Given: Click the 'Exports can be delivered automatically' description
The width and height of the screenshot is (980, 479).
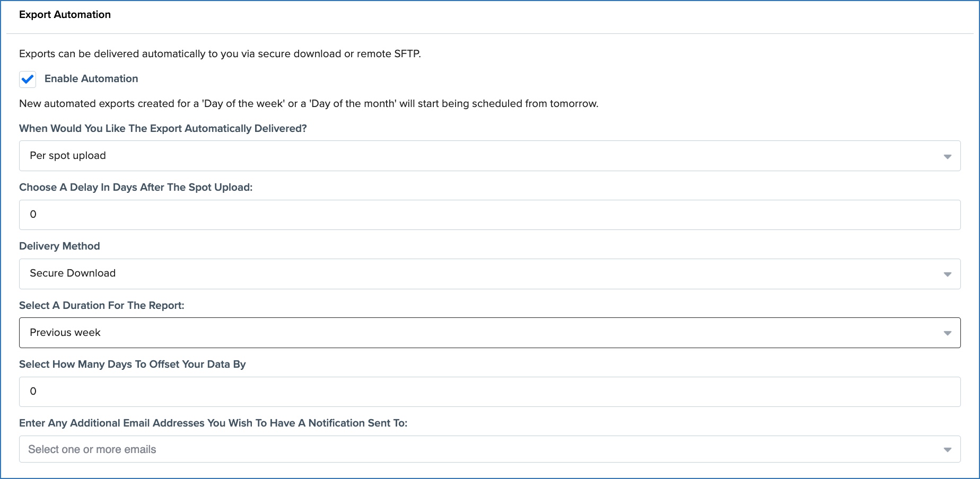Looking at the screenshot, I should click(220, 54).
